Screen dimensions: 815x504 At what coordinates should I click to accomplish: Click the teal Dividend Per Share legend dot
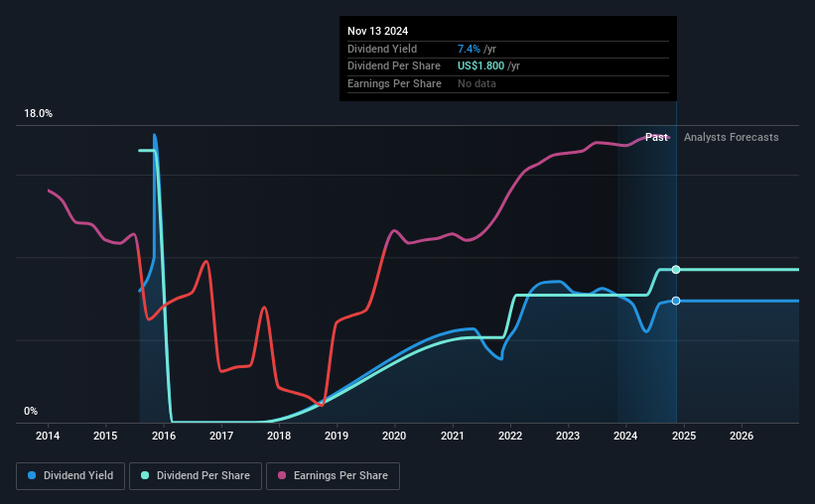point(145,475)
